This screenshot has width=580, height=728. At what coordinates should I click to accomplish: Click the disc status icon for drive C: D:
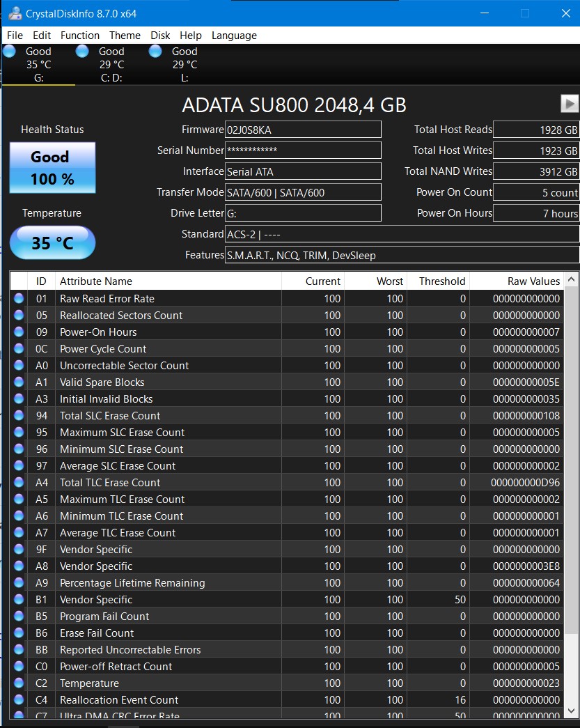[81, 50]
